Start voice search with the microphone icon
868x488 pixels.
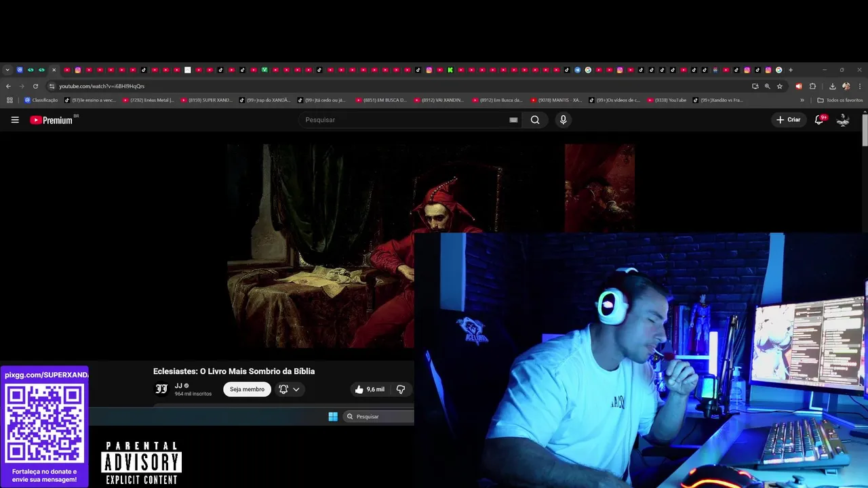point(563,120)
